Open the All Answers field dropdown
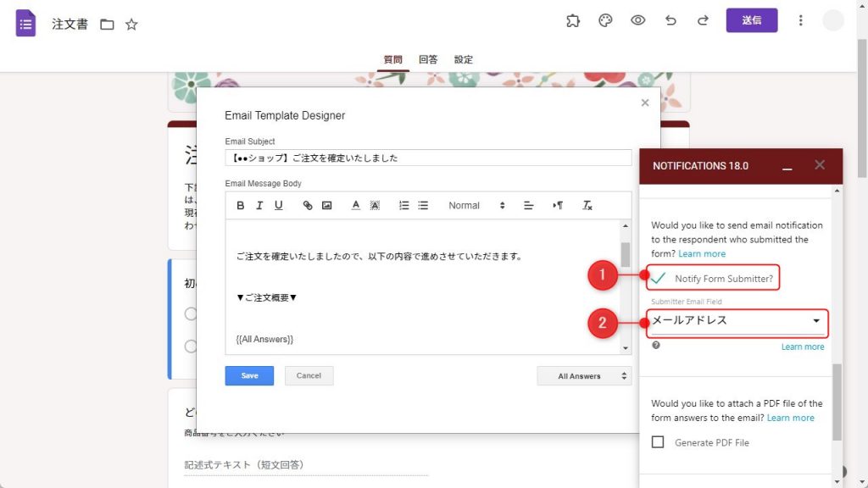The image size is (868, 488). tap(584, 376)
